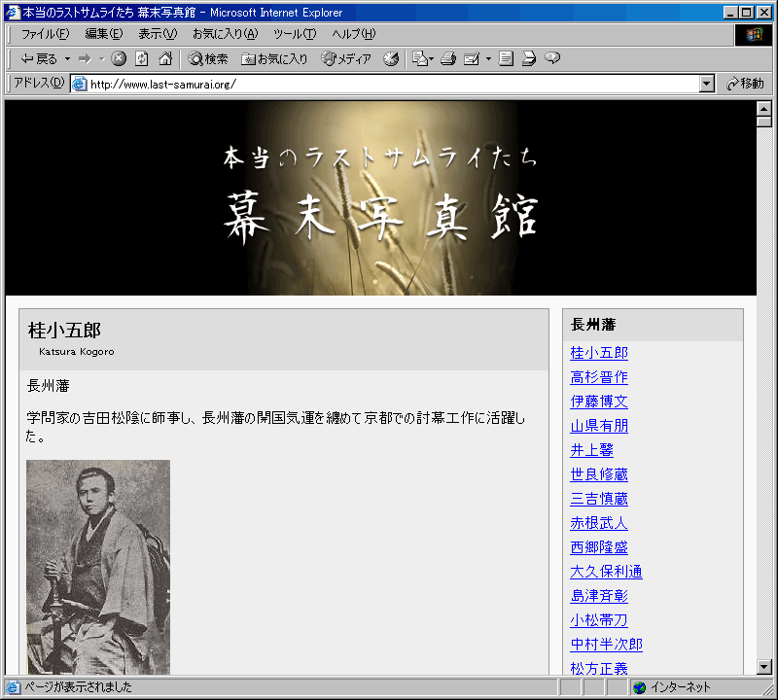Image resolution: width=778 pixels, height=700 pixels.
Task: Open the 島津斉彬 link
Action: pos(599,596)
